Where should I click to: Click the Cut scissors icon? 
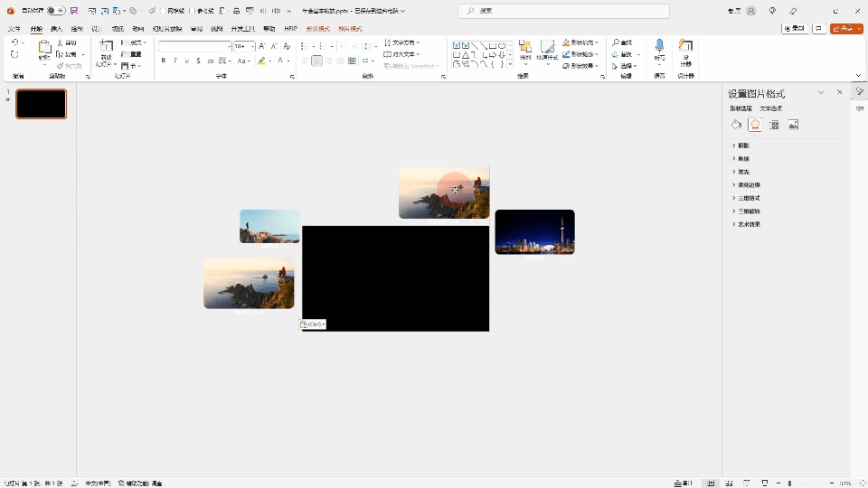pos(61,42)
